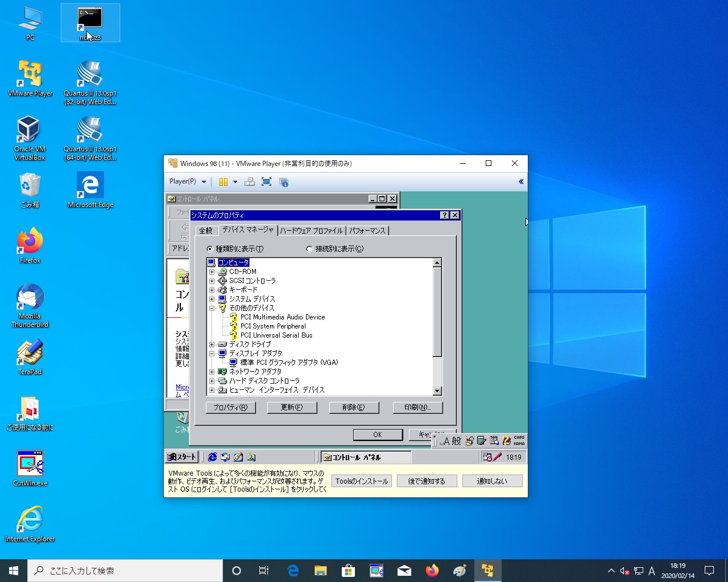This screenshot has height=582, width=728.
Task: Expand the SCSI コントローラ tree node
Action: [x=212, y=281]
